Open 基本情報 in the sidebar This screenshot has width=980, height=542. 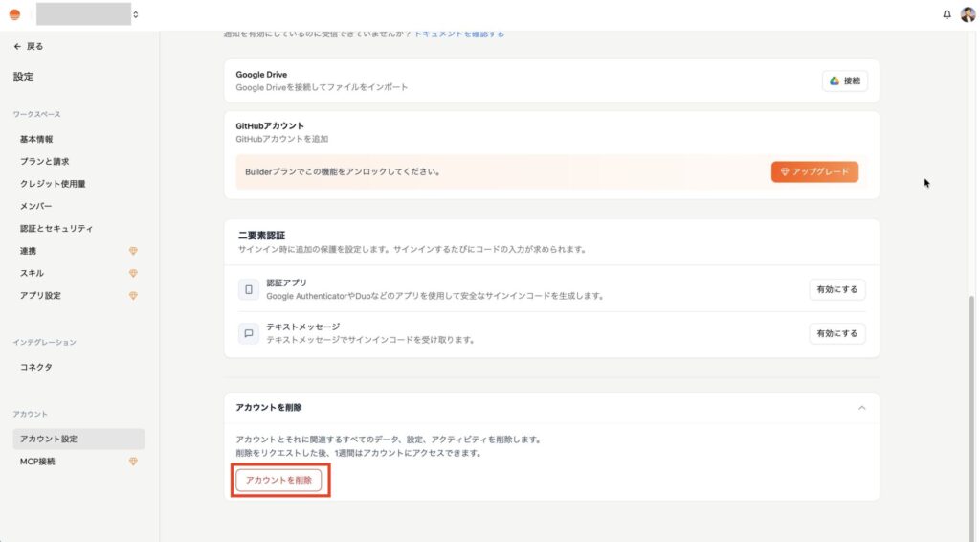[x=36, y=139]
